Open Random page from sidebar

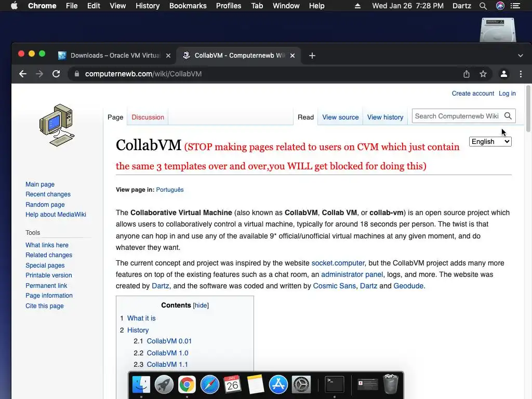[x=45, y=205]
